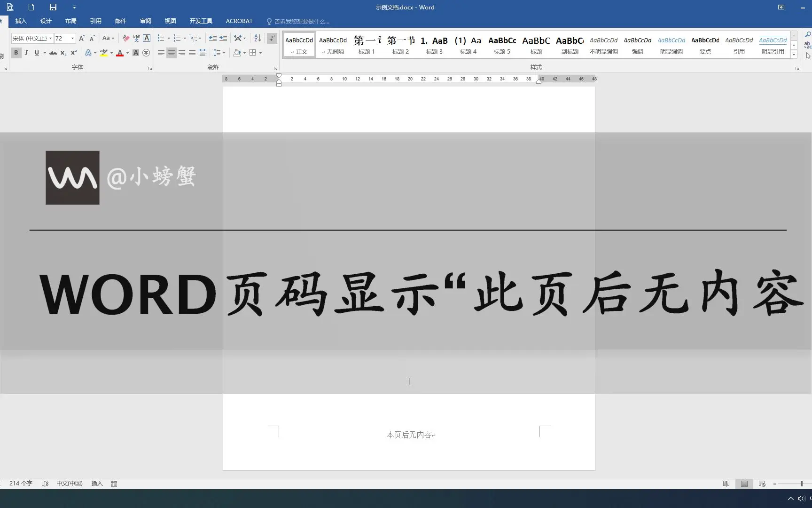Toggle character shading button

point(136,53)
